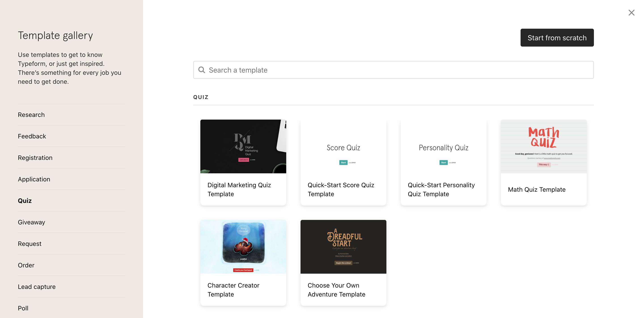Click the Start from scratch button
Viewport: 644px width, 318px height.
click(x=557, y=38)
